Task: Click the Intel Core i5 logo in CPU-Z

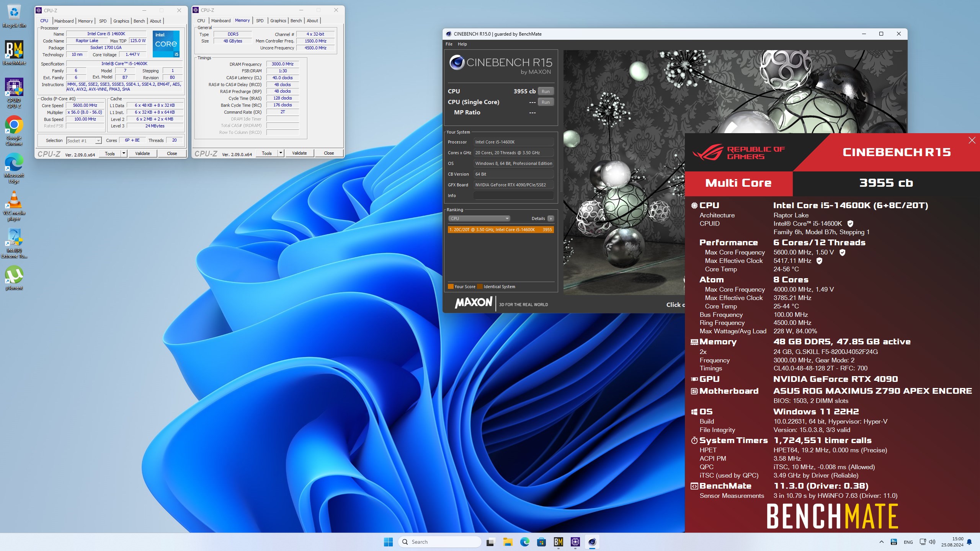Action: [166, 44]
